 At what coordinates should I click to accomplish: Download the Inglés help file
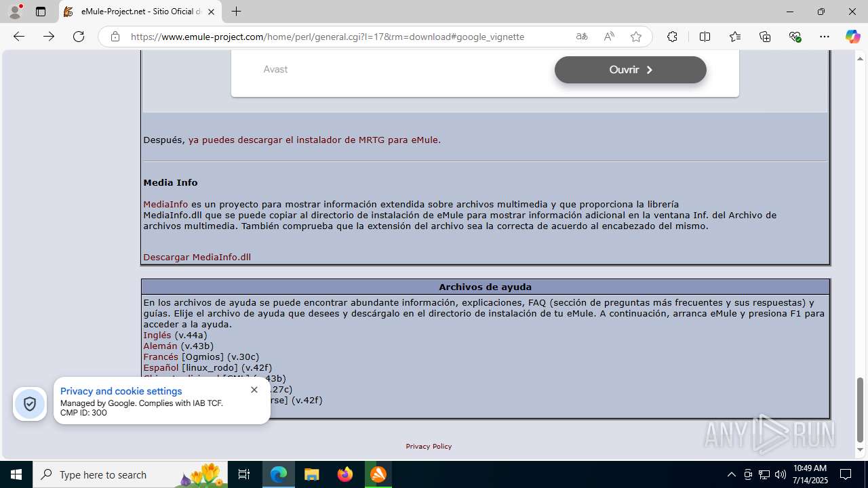157,335
